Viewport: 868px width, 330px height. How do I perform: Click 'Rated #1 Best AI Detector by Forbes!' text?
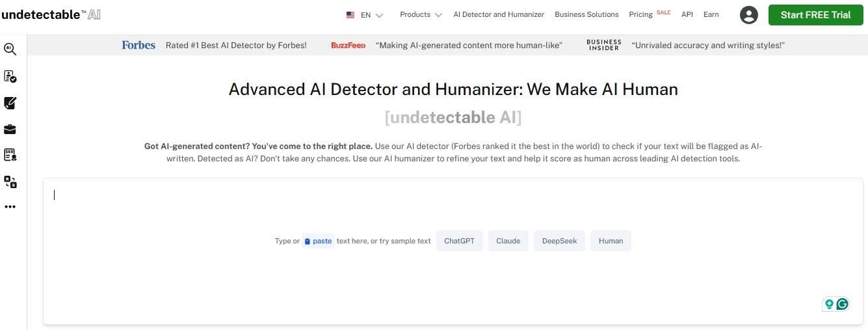tap(236, 46)
